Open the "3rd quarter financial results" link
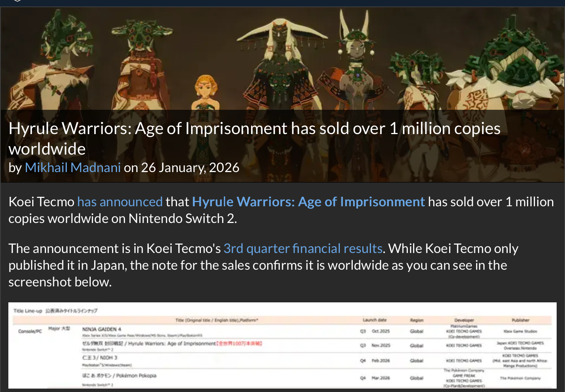 [303, 248]
